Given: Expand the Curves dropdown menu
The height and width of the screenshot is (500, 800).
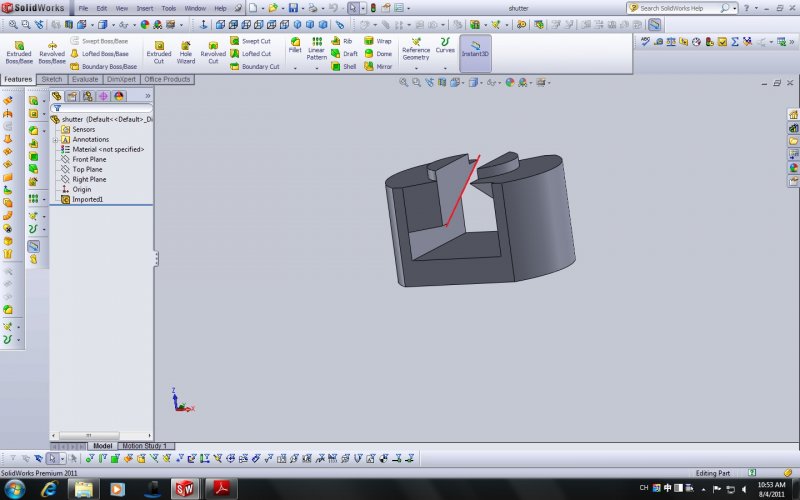Looking at the screenshot, I should click(445, 68).
